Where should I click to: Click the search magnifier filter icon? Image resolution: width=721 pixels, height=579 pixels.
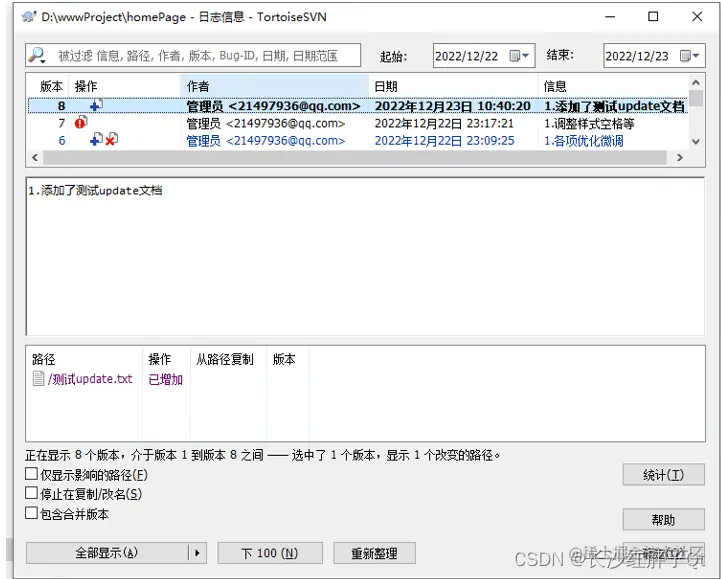coord(37,55)
